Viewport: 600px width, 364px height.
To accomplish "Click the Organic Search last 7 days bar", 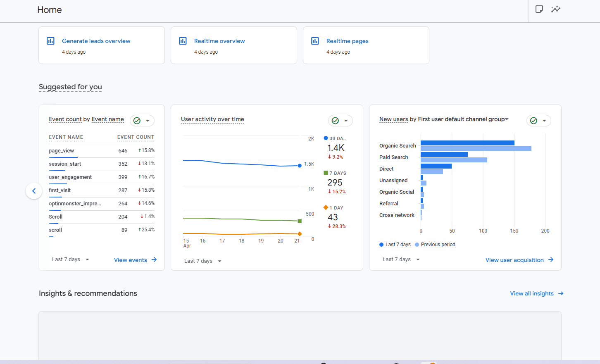I will (467, 143).
